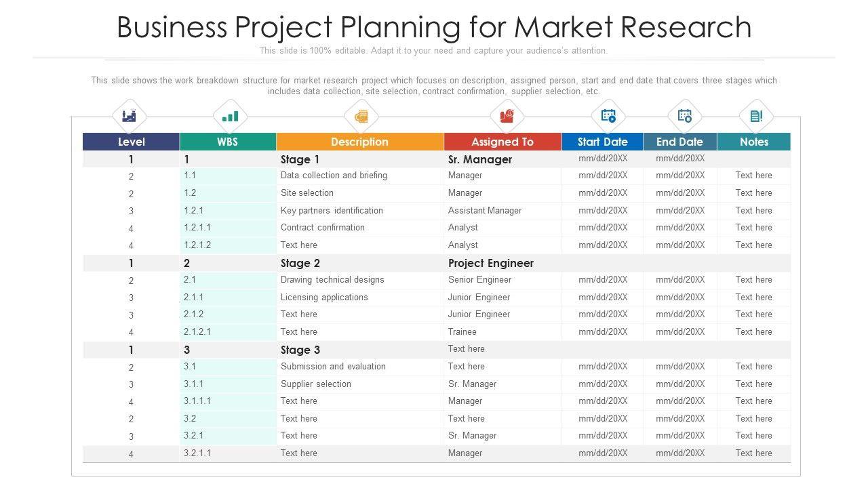Click the green bar chart icon above WBS
Image resolution: width=868 pixels, height=488 pixels.
tap(231, 117)
